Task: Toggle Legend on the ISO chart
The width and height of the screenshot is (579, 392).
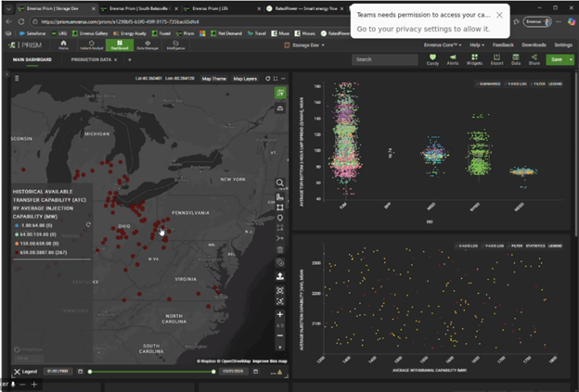Action: click(x=555, y=84)
